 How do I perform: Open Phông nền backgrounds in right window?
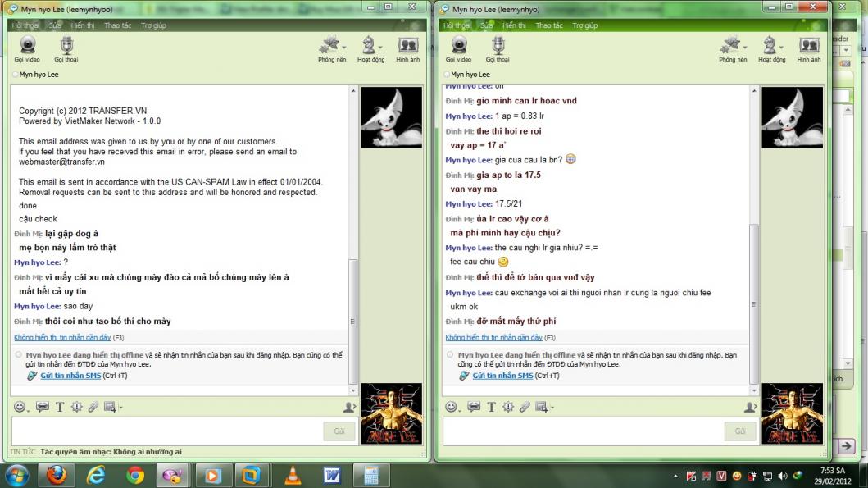(x=733, y=48)
